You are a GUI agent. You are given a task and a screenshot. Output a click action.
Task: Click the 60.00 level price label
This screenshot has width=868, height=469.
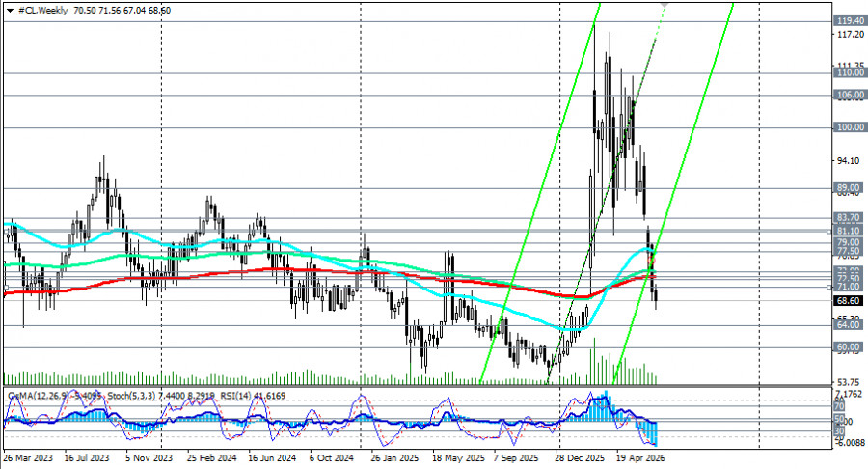tap(849, 347)
